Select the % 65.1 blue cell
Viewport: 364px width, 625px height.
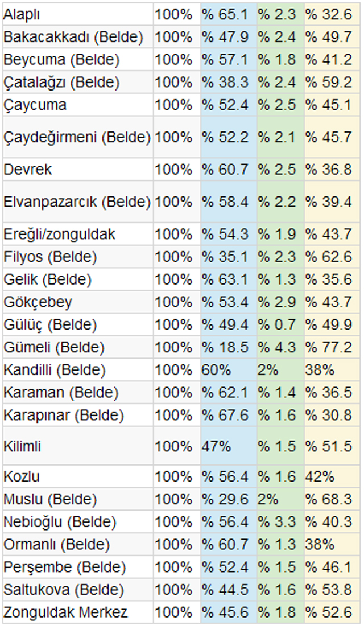229,14
